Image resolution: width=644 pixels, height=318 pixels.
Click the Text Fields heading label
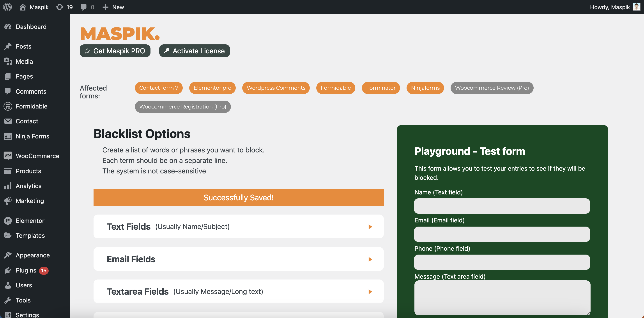click(x=129, y=226)
